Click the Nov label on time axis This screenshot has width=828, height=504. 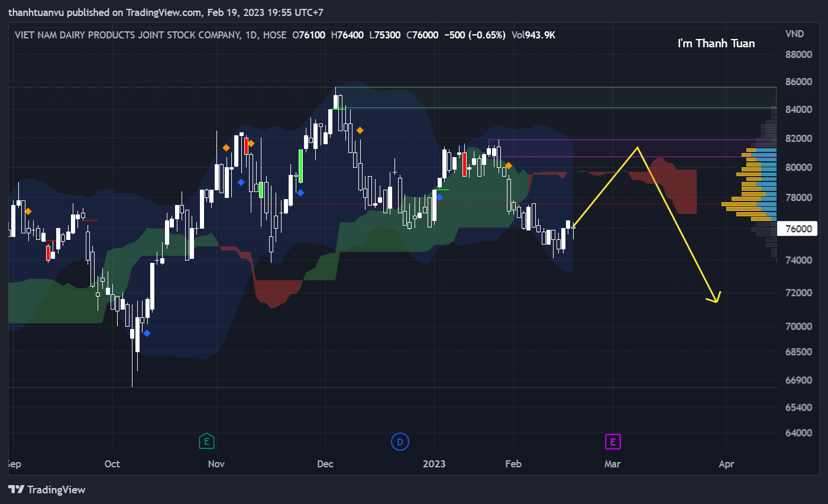[217, 464]
